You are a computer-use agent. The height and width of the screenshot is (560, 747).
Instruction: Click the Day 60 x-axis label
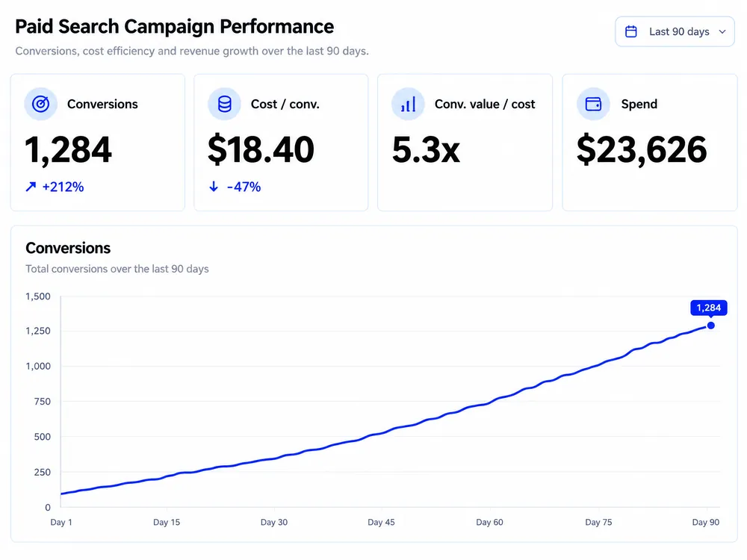point(489,523)
